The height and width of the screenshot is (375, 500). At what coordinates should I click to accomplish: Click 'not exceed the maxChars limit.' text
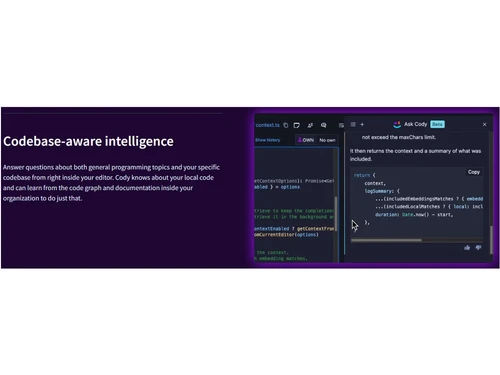[399, 137]
